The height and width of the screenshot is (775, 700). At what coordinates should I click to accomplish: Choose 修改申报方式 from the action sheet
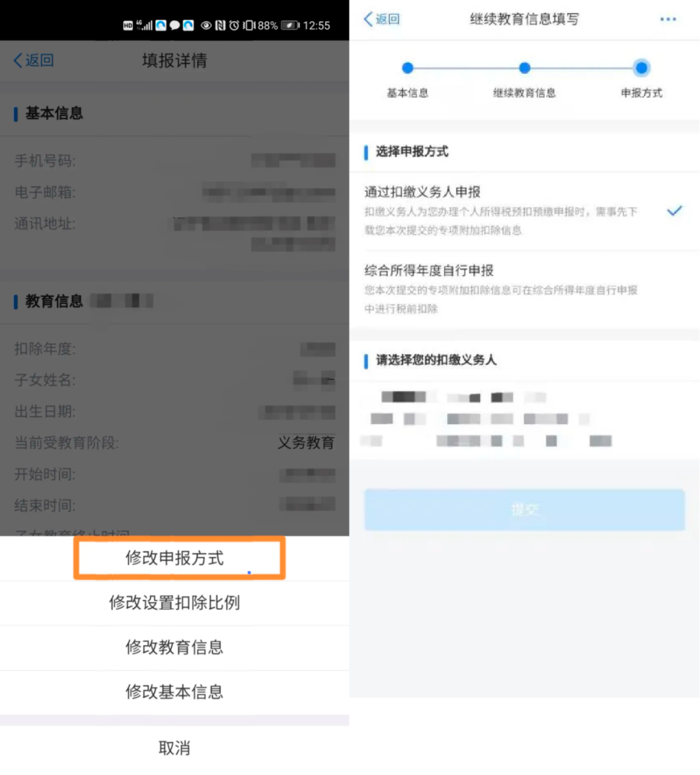(x=174, y=559)
